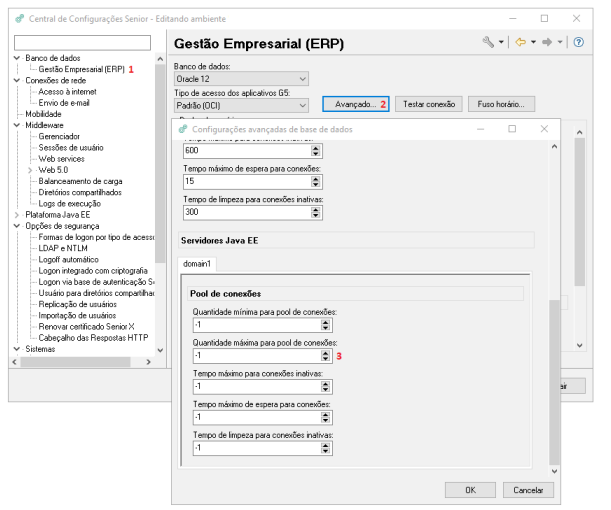Click scroll-down arrow of advanced dialog

pos(554,471)
